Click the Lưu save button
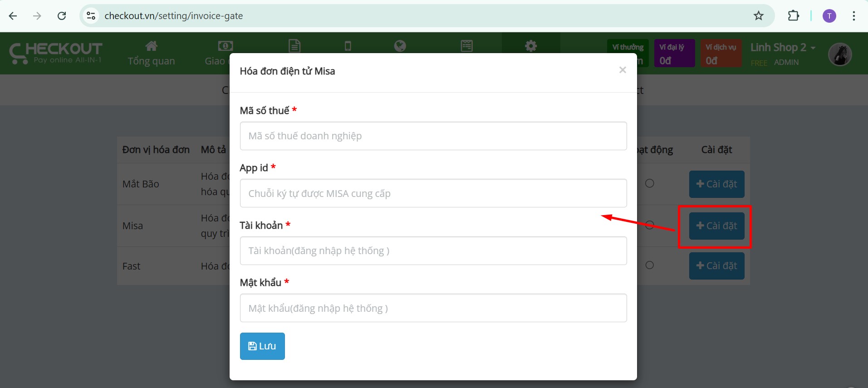 pos(262,346)
